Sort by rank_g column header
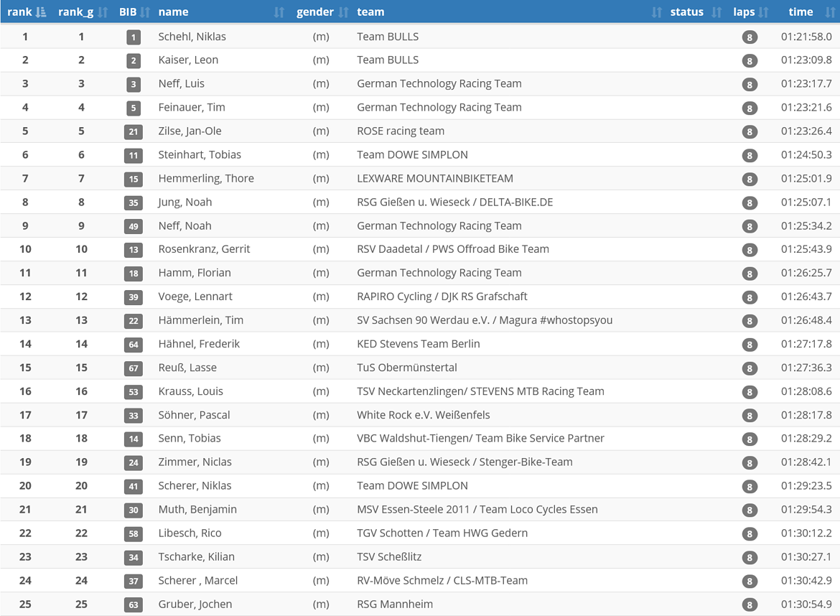The image size is (840, 616). [x=82, y=11]
